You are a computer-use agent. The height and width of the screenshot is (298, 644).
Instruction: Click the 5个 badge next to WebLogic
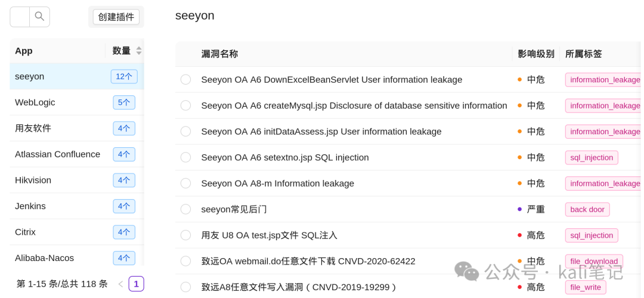coord(124,103)
